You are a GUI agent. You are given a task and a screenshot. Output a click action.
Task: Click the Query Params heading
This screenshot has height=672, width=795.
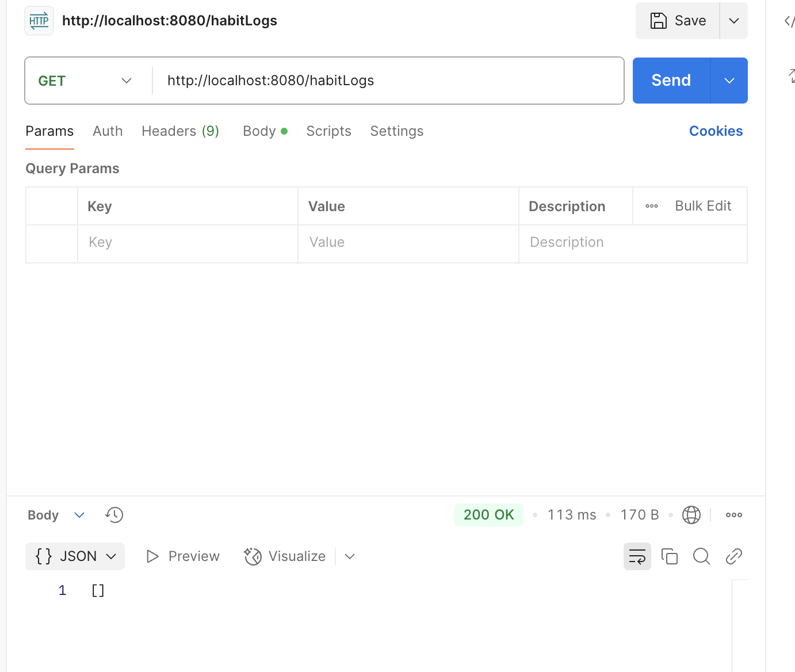click(x=72, y=169)
